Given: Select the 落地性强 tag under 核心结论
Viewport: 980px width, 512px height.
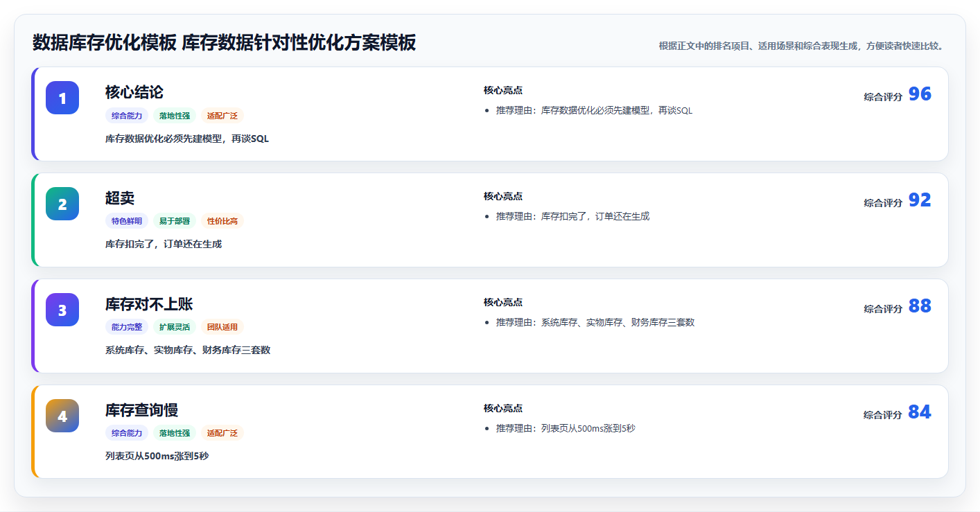Looking at the screenshot, I should [175, 116].
